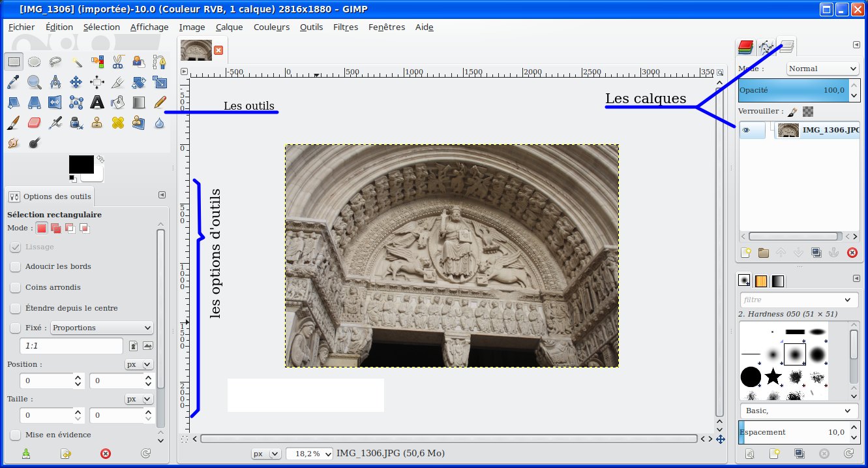Open Position unit px dropdown

pyautogui.click(x=139, y=364)
